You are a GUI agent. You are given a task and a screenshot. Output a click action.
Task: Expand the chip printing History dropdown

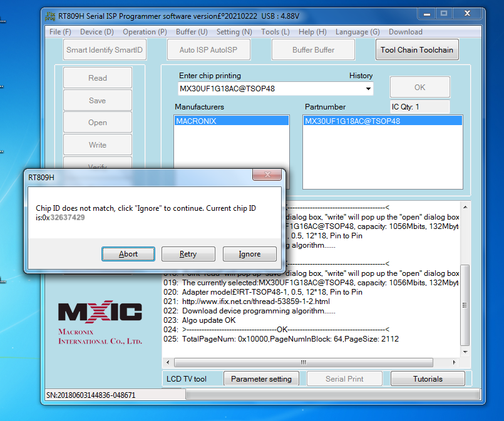click(368, 89)
